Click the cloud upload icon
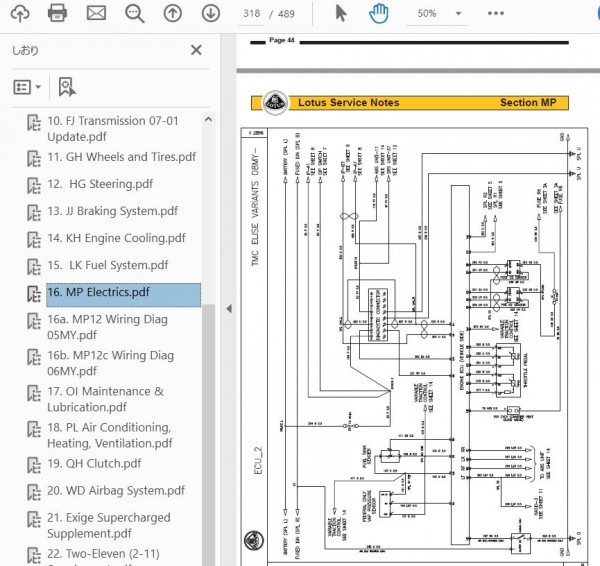This screenshot has height=566, width=600. coord(20,14)
